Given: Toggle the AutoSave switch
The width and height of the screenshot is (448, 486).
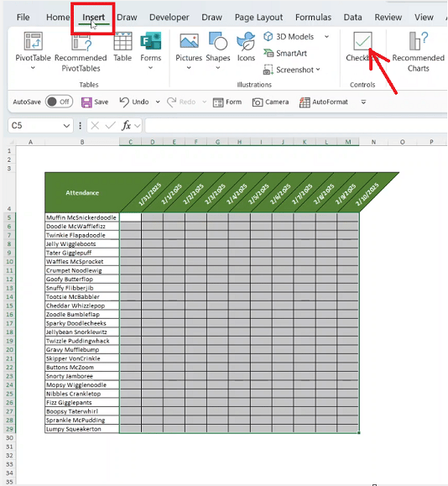Looking at the screenshot, I should pos(59,102).
